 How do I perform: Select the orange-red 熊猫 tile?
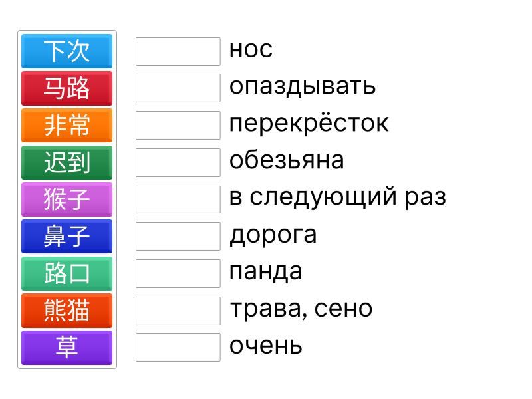[x=66, y=311]
